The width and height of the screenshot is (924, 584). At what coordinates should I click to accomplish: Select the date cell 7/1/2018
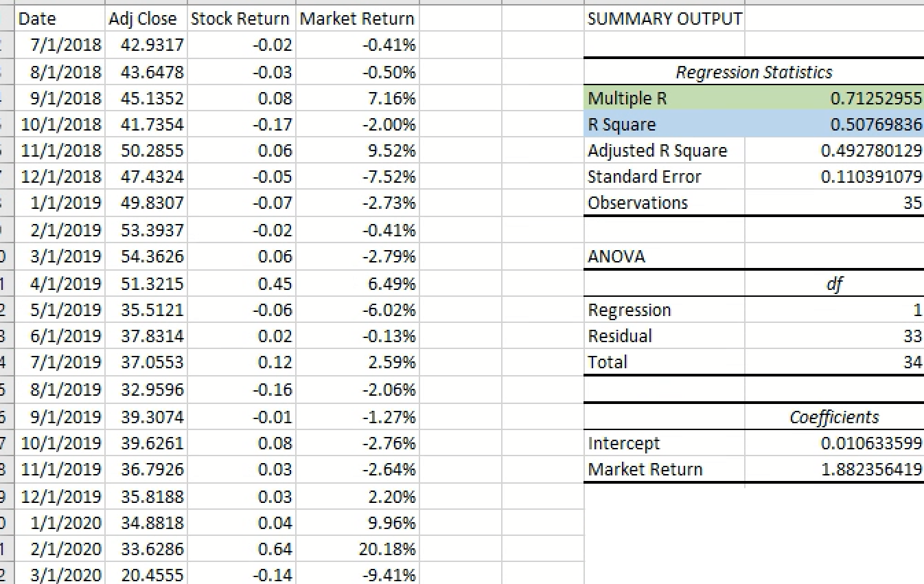tap(60, 45)
